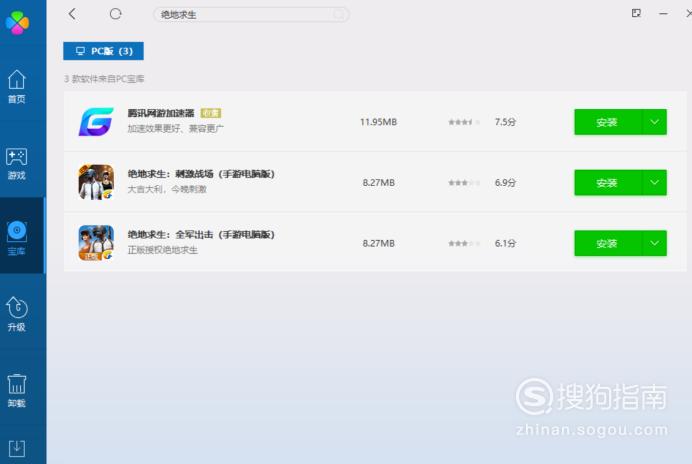Screen dimensions: 692x464
Task: Open the 腾讯网游加速器 app icon
Action: click(x=96, y=121)
